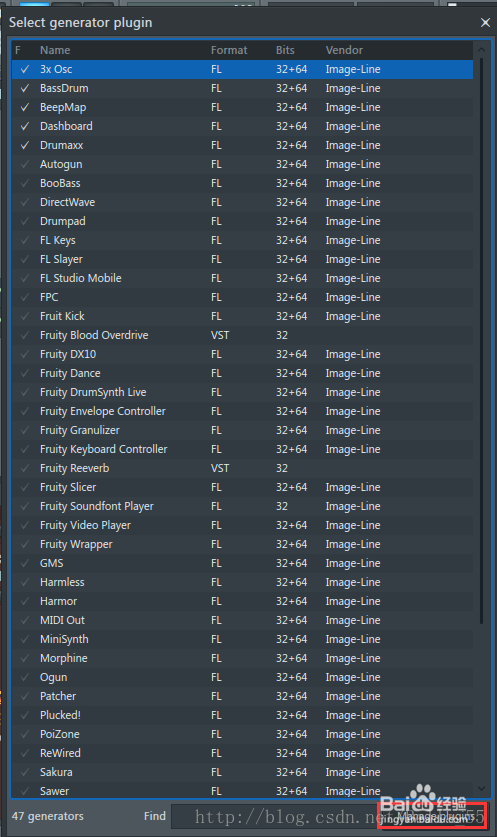Select the Fruity Slicer plugin
497x837 pixels.
[x=242, y=487]
